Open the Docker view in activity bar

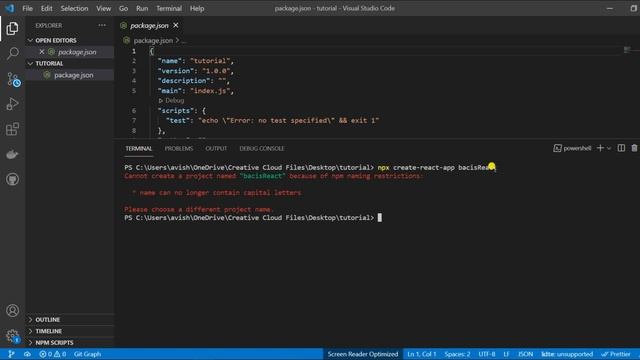click(x=12, y=154)
